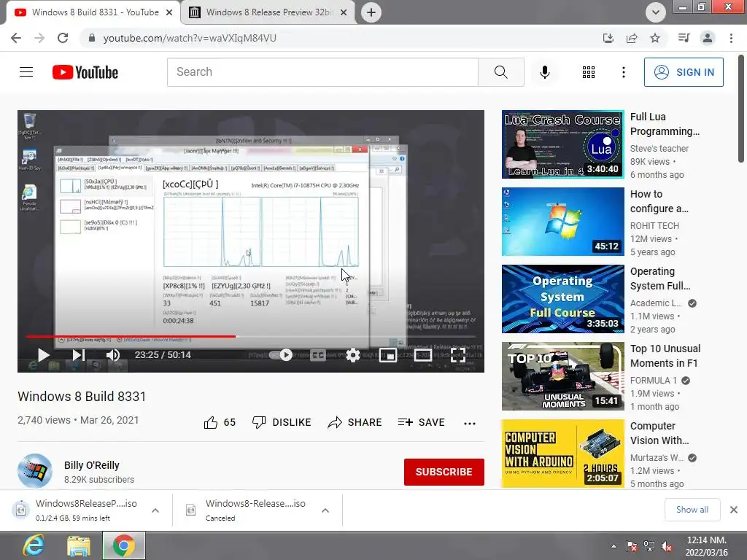Switch to Windows 8 Release Preview tab

(268, 12)
